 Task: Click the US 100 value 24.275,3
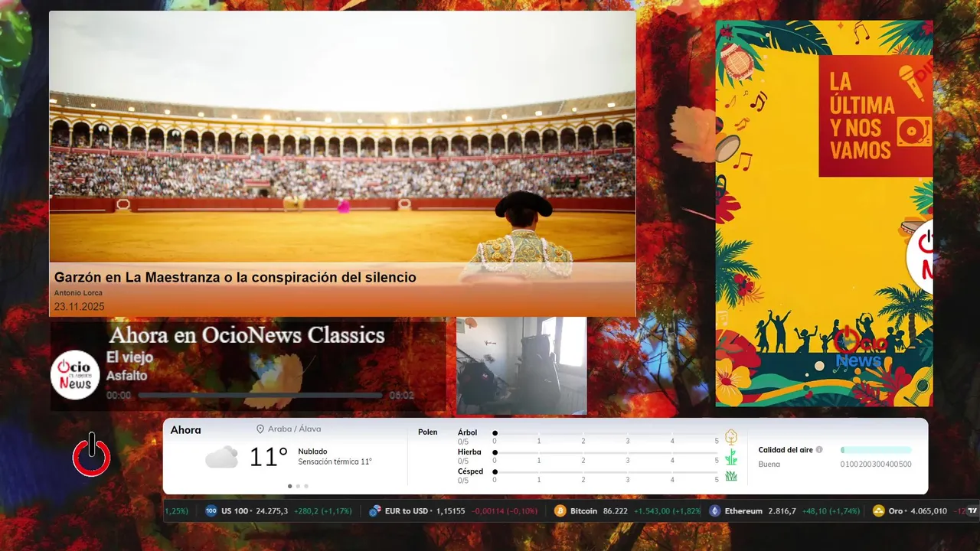point(272,510)
